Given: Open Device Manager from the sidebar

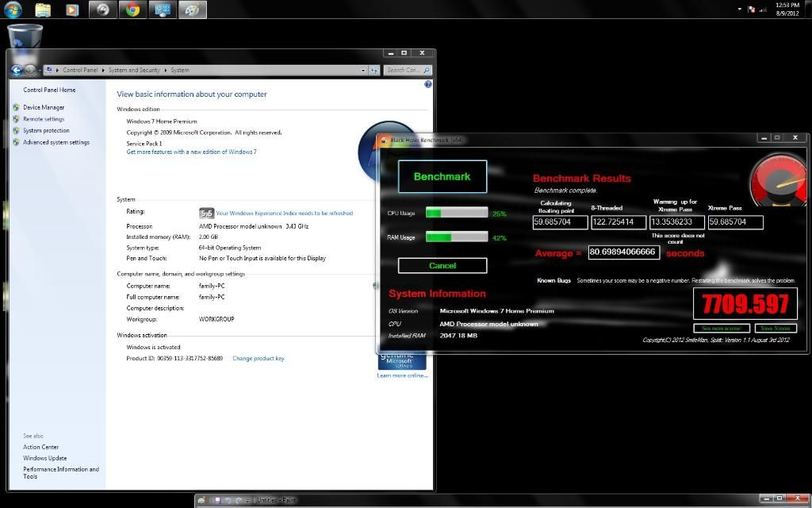Looking at the screenshot, I should [x=44, y=107].
